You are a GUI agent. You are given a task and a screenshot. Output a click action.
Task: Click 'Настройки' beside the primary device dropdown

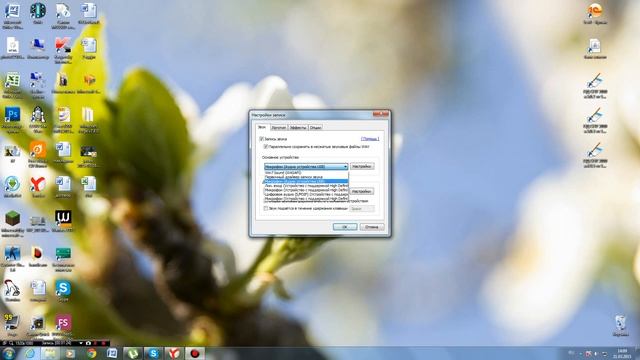[362, 167]
